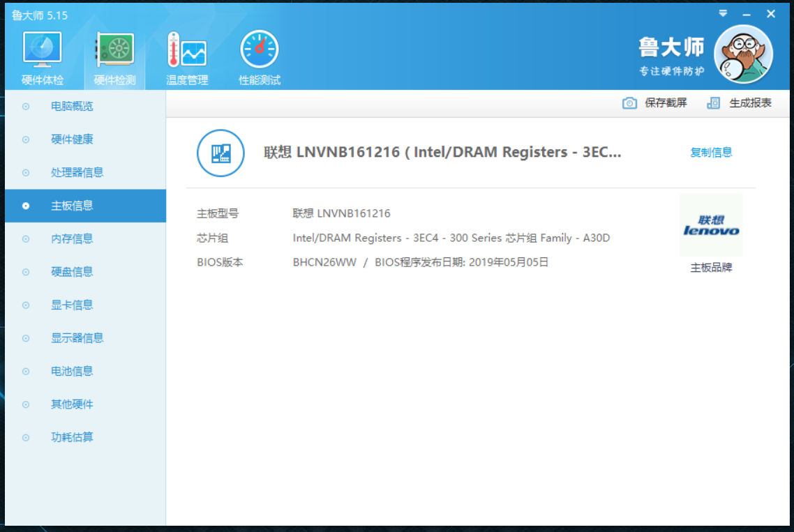
Task: Click the 鲁大师 mascot avatar
Action: click(x=743, y=54)
